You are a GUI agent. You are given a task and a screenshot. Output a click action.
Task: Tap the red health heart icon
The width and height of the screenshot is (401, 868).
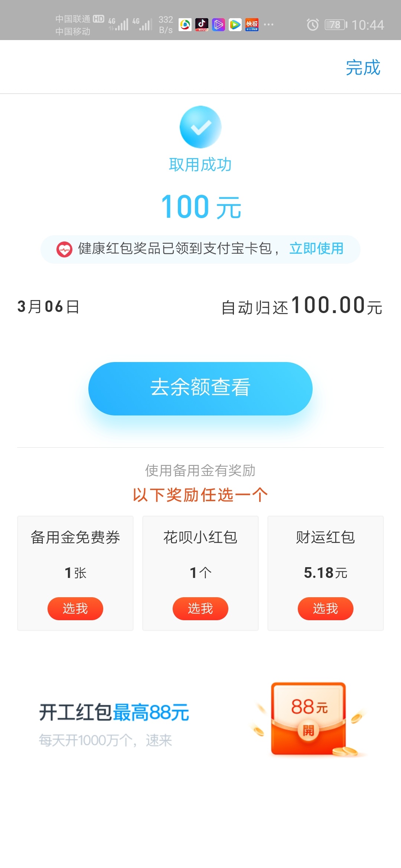64,249
